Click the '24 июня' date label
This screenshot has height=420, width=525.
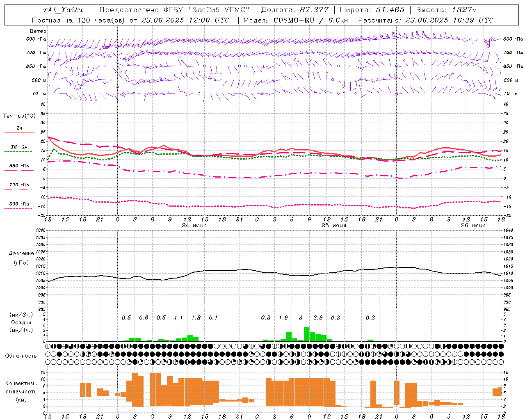(x=194, y=226)
